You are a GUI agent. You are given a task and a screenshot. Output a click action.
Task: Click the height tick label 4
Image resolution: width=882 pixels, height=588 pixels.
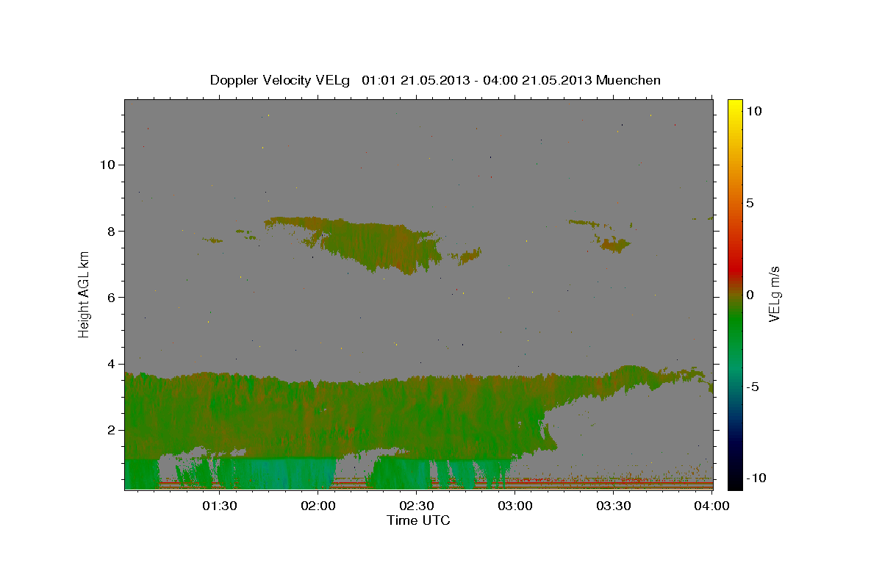110,364
